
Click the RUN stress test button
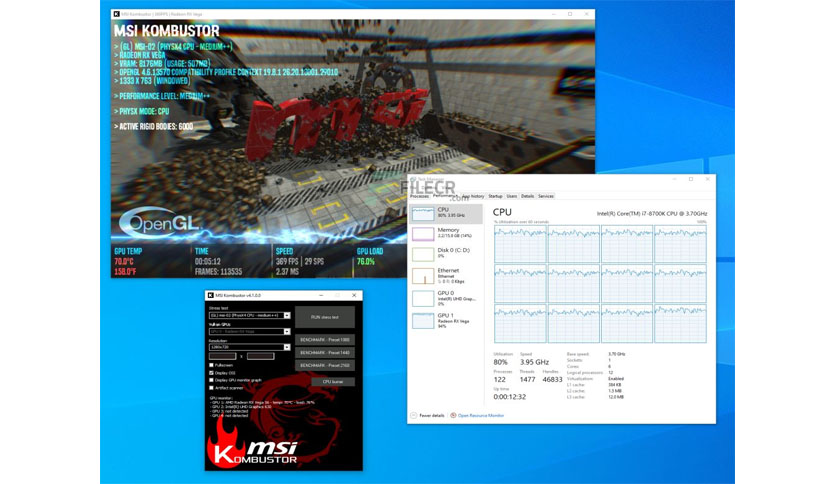click(325, 317)
